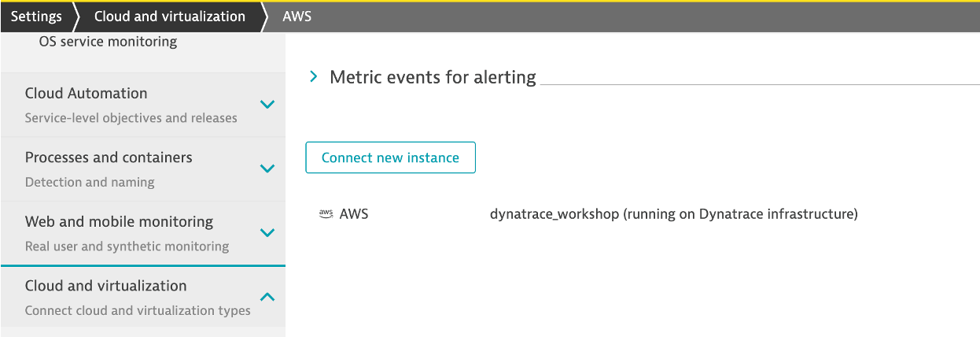Click the AWS logo icon in the instance row
Image resolution: width=980 pixels, height=337 pixels.
[326, 214]
